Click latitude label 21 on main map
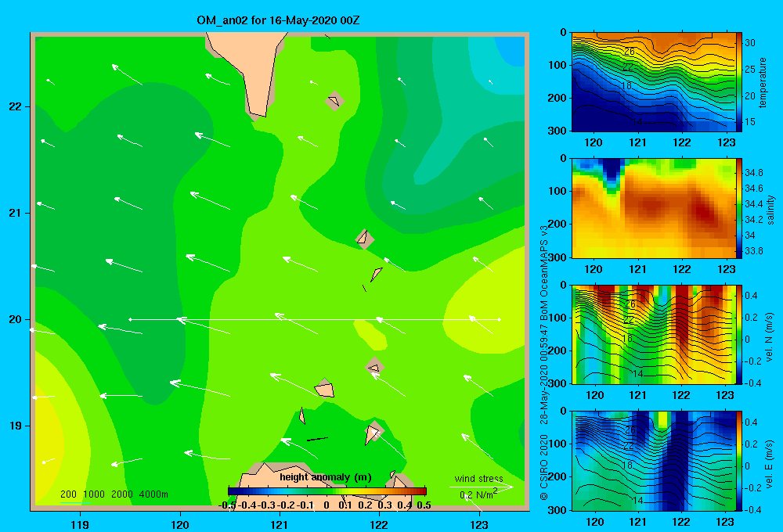This screenshot has width=783, height=532. coord(16,213)
